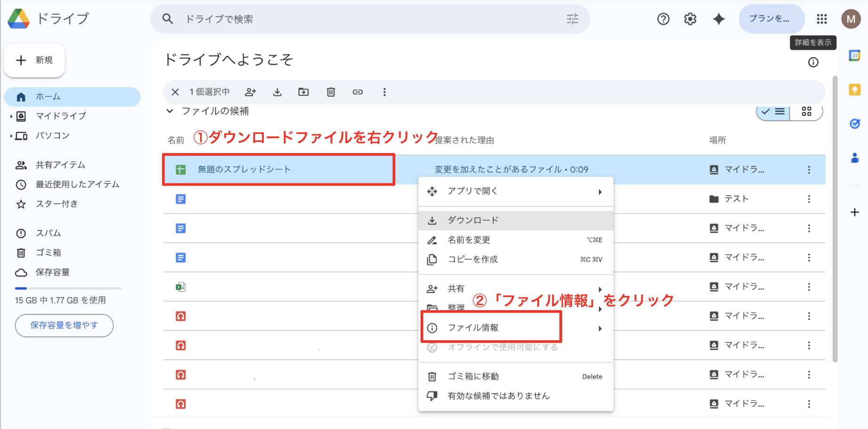Clear selection with the X icon

pyautogui.click(x=175, y=92)
